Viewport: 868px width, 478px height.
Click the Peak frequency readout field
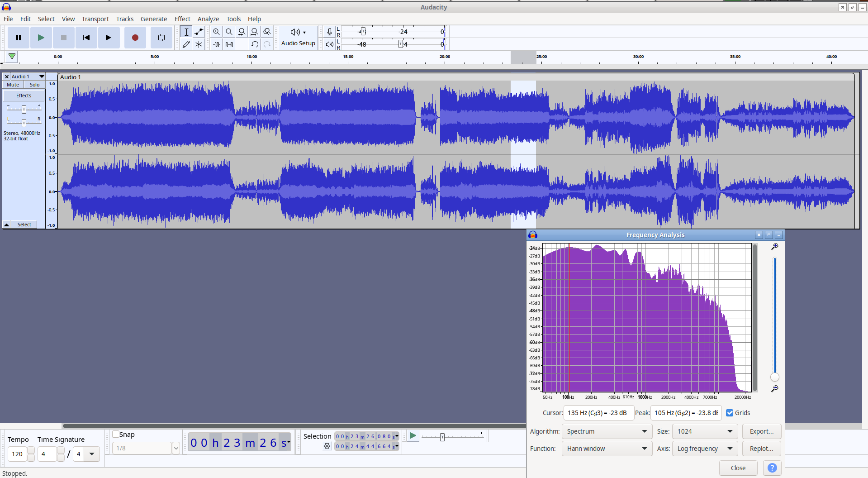click(686, 413)
